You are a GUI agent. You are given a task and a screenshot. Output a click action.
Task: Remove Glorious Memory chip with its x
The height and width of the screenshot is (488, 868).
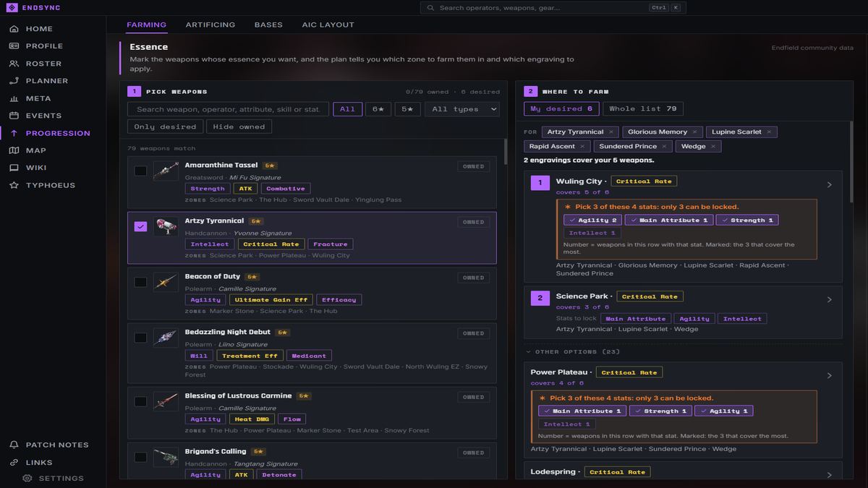click(x=694, y=132)
